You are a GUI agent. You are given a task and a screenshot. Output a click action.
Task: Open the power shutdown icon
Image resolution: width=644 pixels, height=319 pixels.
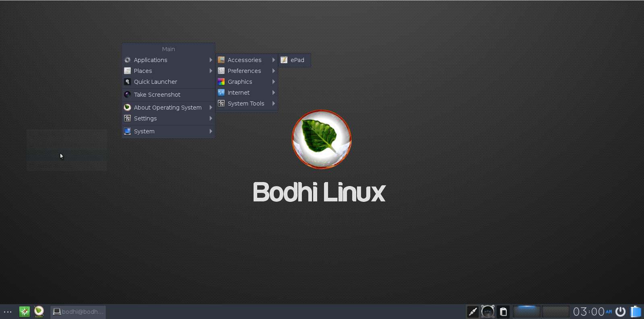click(621, 312)
